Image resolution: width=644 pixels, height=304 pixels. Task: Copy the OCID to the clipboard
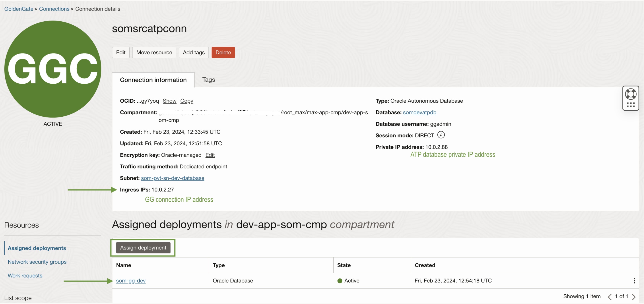tap(187, 101)
